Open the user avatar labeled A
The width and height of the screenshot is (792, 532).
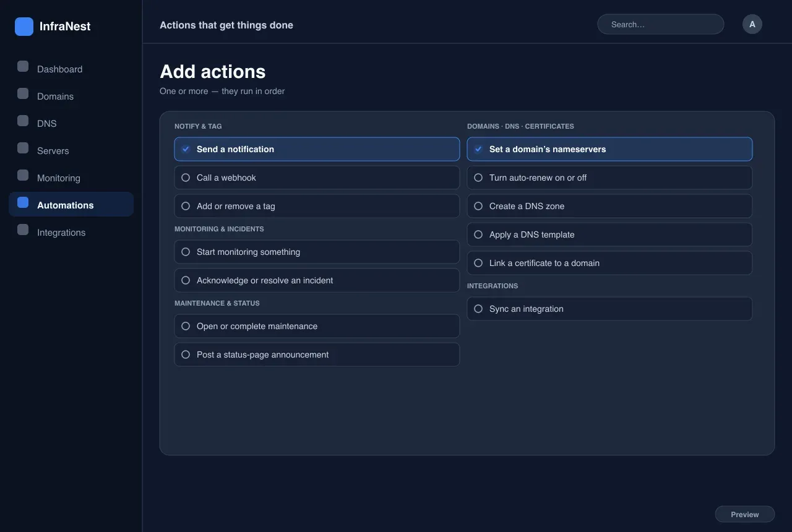point(752,24)
